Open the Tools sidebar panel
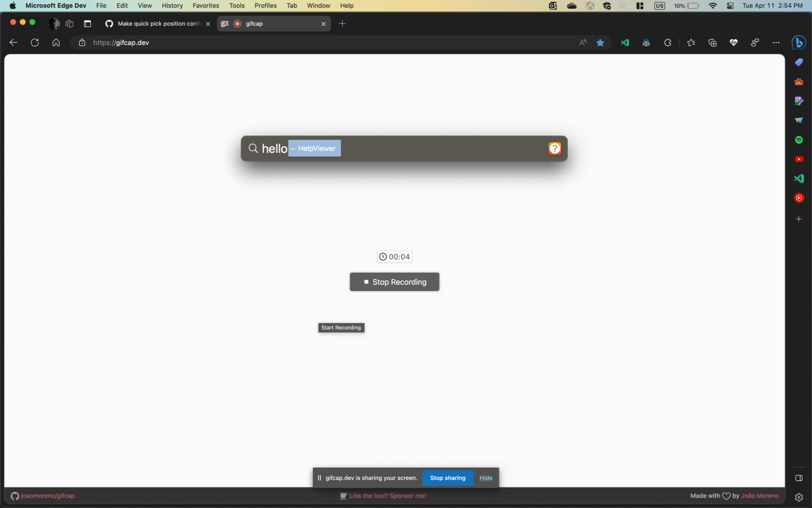Viewport: 812px width, 508px height. 799,82
